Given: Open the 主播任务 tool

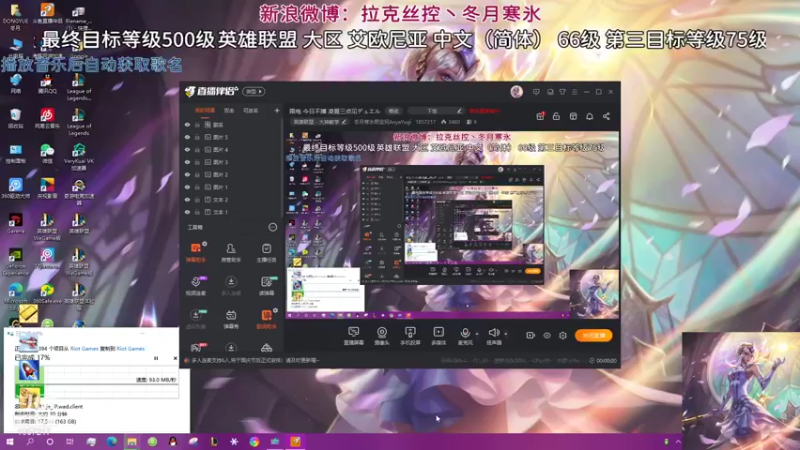Looking at the screenshot, I should (x=266, y=252).
